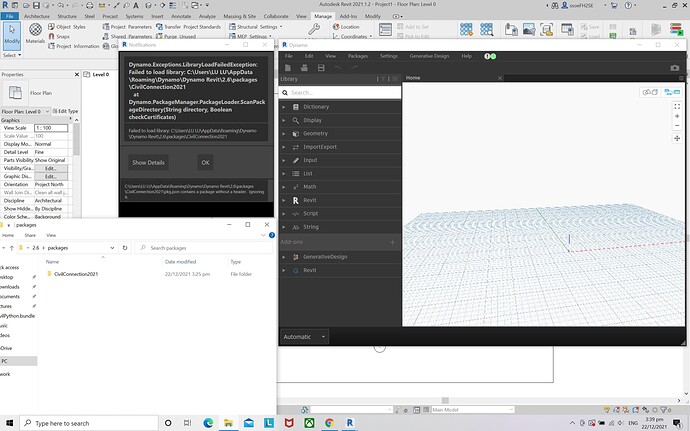Screen dimensions: 690x431
Task: Click the pan icon in Dynamo canvas
Action: (x=677, y=138)
